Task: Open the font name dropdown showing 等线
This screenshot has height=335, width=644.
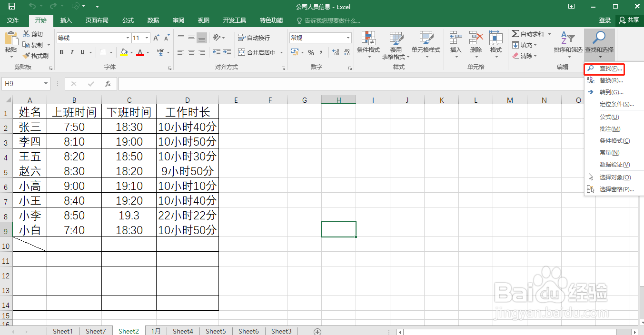Action: click(x=127, y=37)
